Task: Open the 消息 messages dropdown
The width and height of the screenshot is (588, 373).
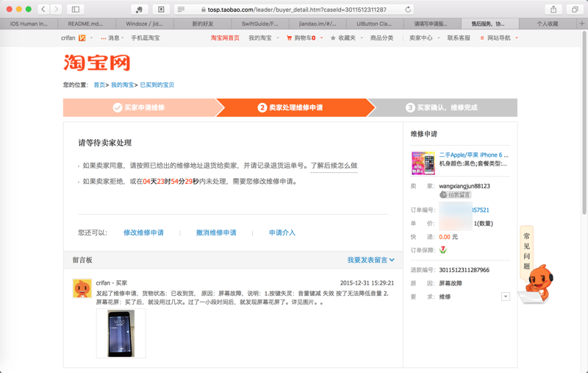Action: point(112,38)
